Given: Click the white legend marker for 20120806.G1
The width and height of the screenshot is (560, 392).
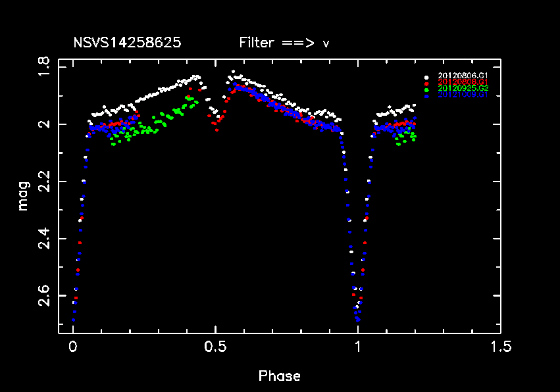Looking at the screenshot, I should [x=427, y=76].
